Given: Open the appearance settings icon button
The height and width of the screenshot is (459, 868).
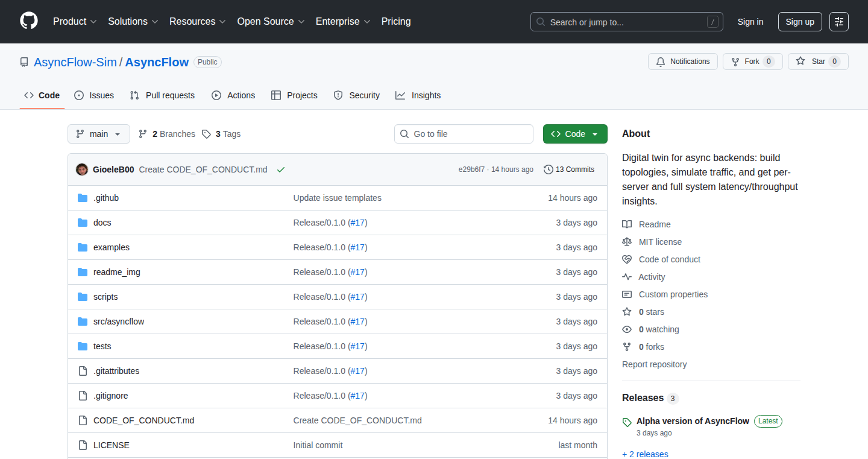Looking at the screenshot, I should tap(839, 22).
